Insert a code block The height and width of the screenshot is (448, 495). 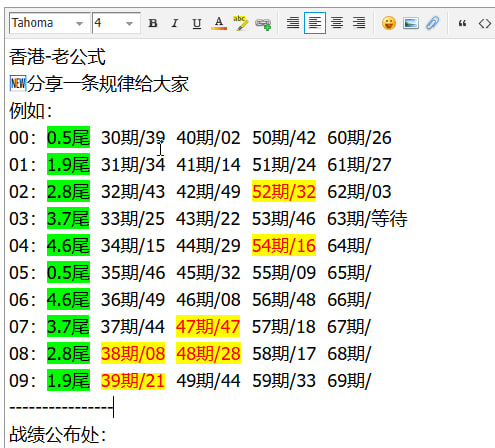(485, 23)
